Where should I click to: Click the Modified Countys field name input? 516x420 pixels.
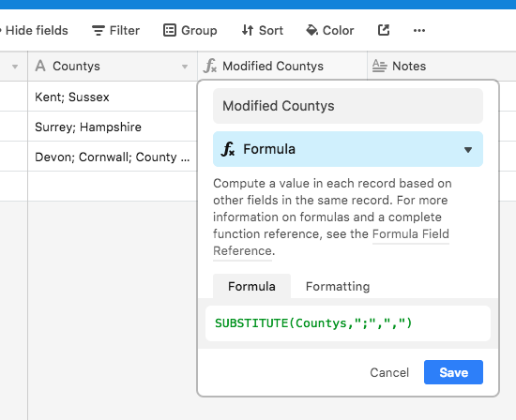tap(348, 106)
